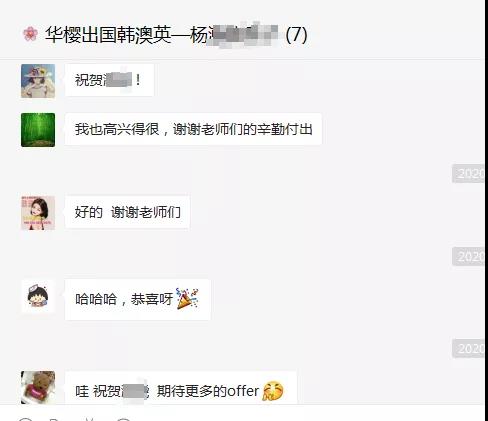Select the 祝贺 congratulation message at top
Screen dimensions: 488x421
pyautogui.click(x=109, y=80)
